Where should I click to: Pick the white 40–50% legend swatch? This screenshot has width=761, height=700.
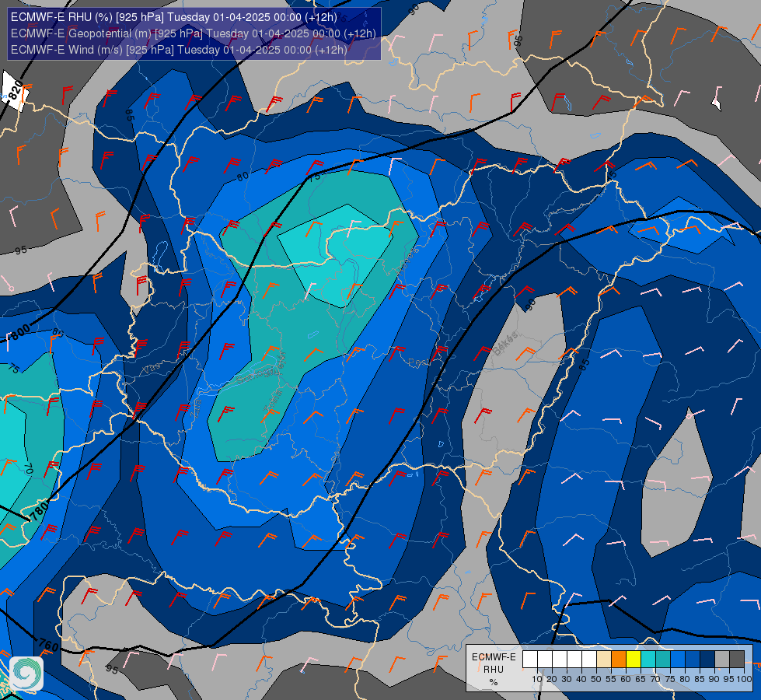589,660
